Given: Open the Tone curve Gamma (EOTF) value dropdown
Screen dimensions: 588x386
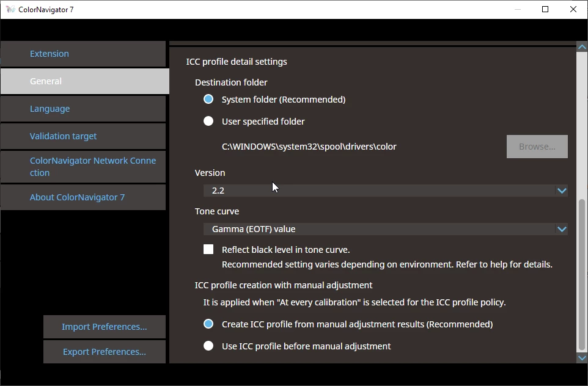Looking at the screenshot, I should point(386,229).
